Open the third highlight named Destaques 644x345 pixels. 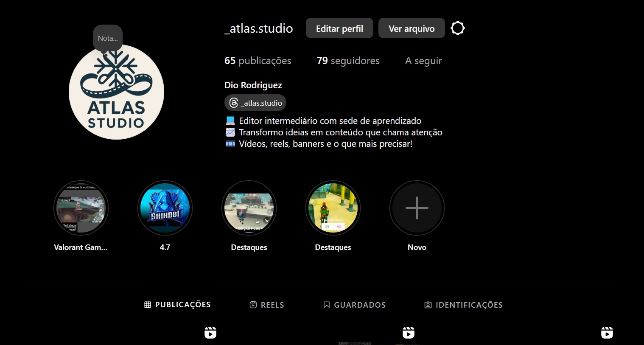pyautogui.click(x=249, y=208)
